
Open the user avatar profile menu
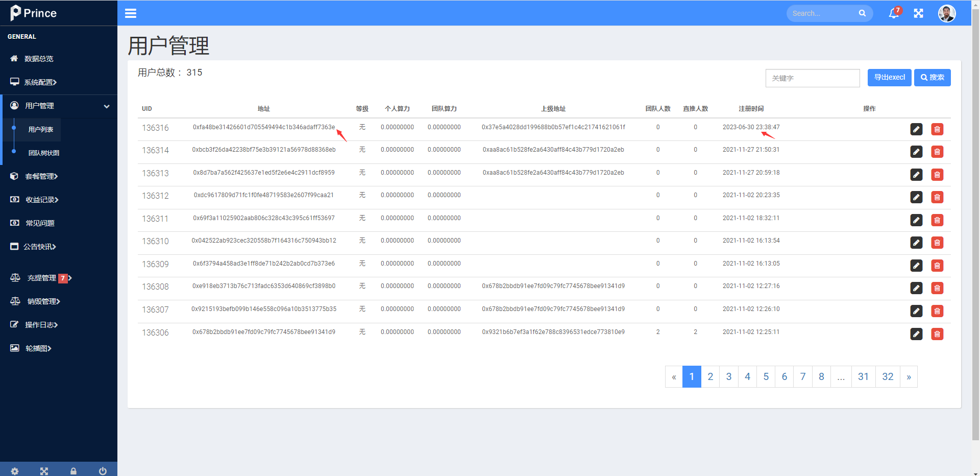point(947,13)
